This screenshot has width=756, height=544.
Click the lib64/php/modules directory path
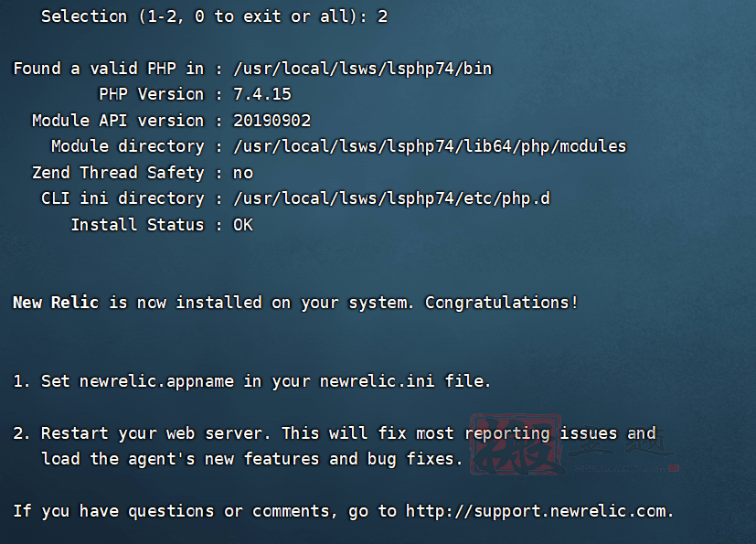tap(430, 146)
